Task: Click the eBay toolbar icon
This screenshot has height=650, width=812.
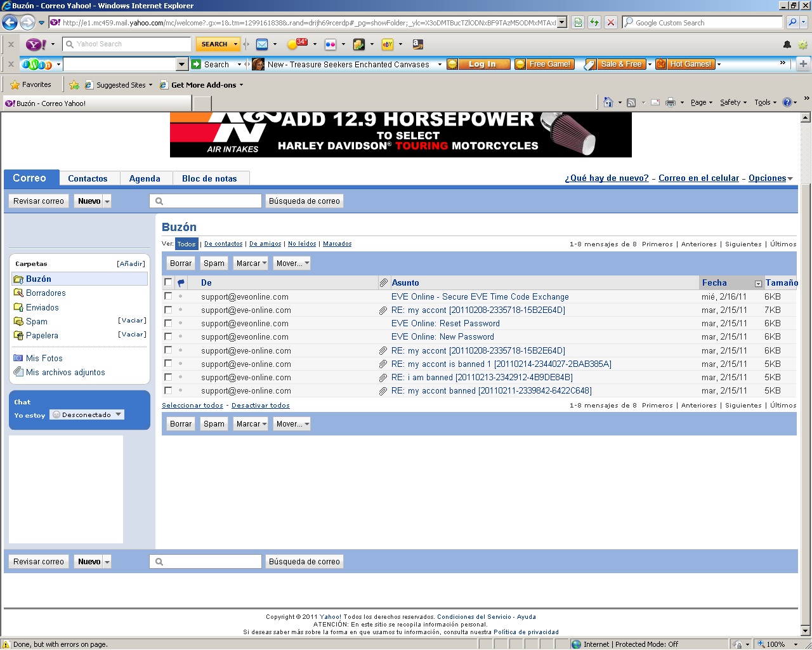Action: pyautogui.click(x=388, y=44)
